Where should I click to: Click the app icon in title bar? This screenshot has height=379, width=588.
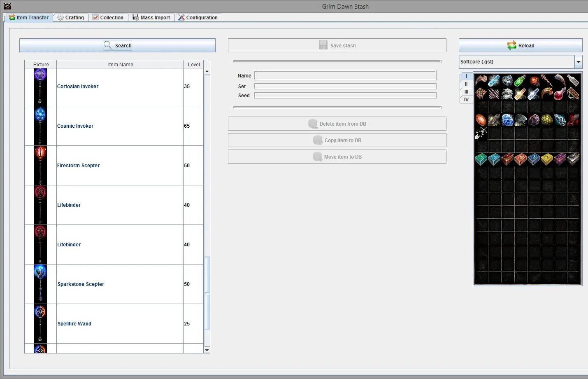click(x=7, y=6)
